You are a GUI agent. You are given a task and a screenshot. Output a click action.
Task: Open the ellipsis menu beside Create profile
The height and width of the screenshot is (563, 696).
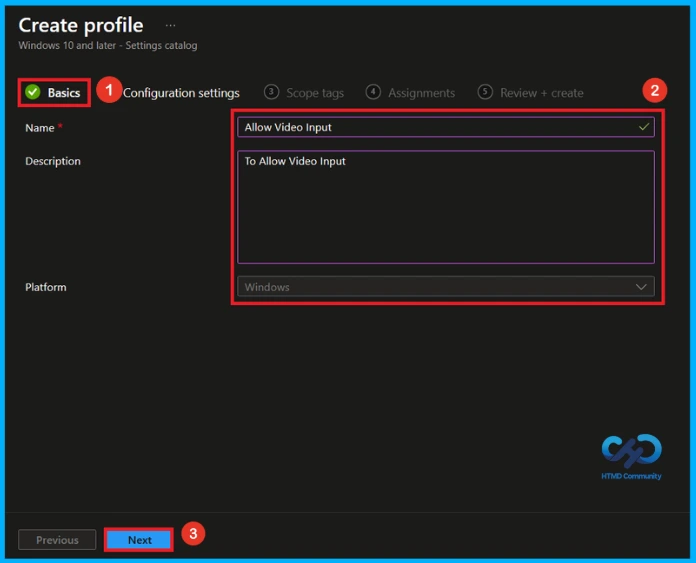pyautogui.click(x=170, y=26)
